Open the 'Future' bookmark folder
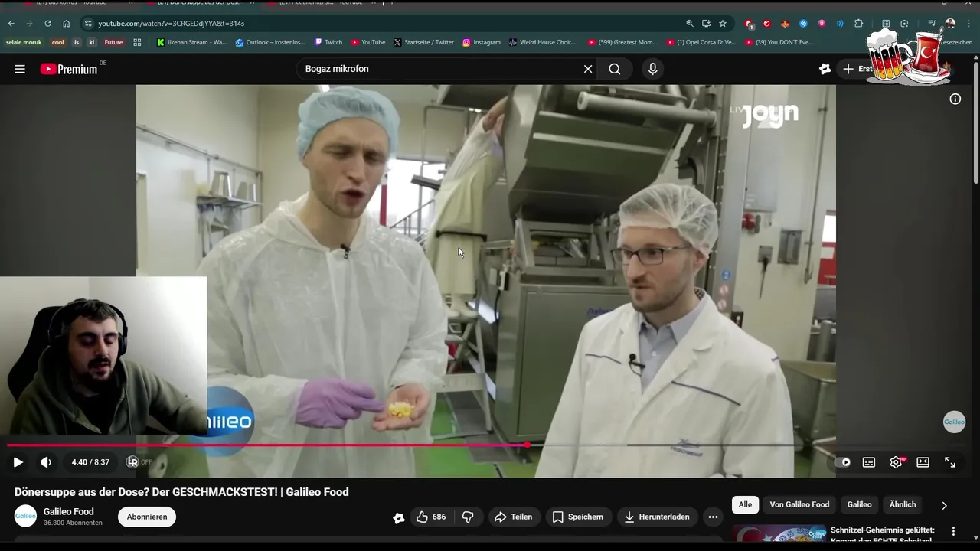The image size is (980, 551). click(x=113, y=42)
